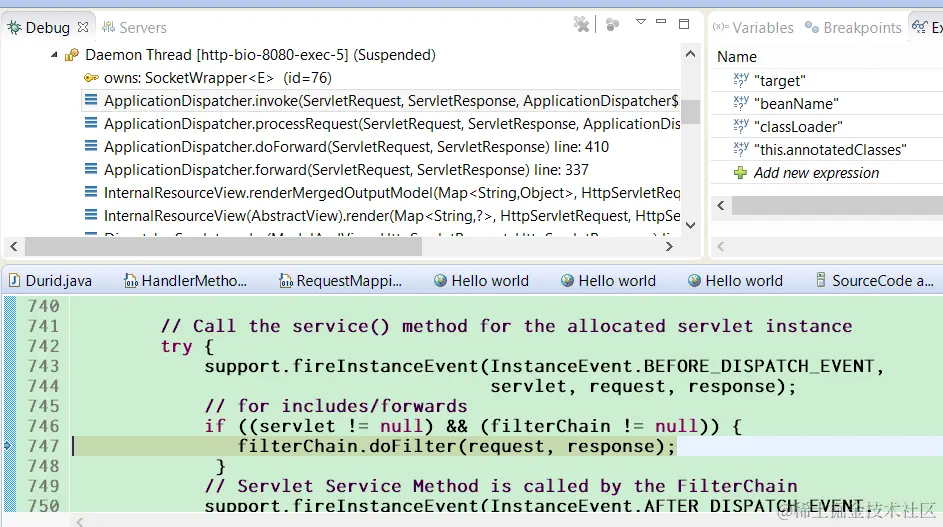The width and height of the screenshot is (943, 527).
Task: Click Debug view vertical scroll down arrow
Action: pos(690,225)
